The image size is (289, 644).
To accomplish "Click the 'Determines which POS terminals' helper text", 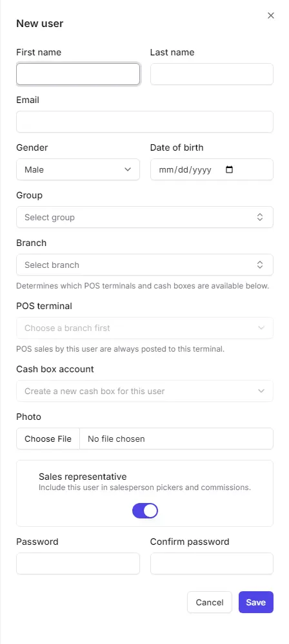I will click(143, 285).
